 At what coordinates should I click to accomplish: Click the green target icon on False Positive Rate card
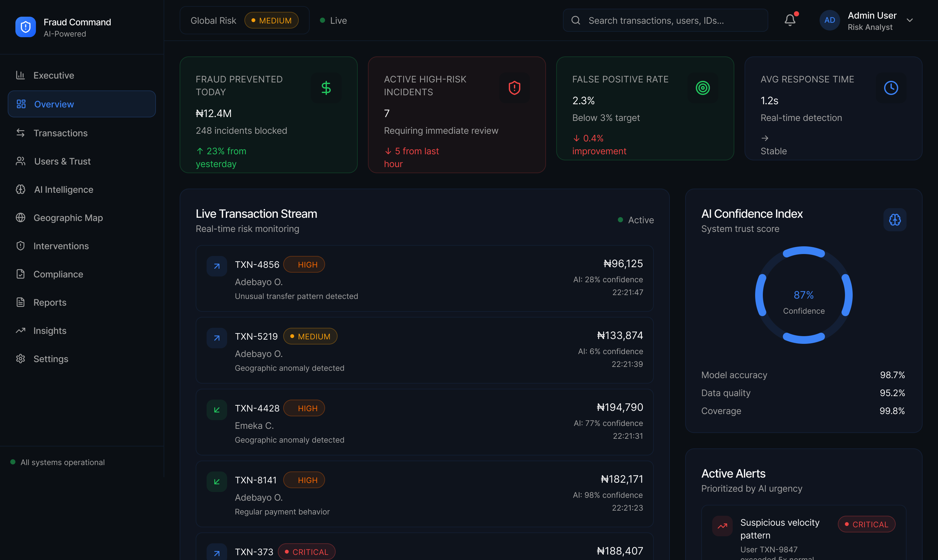click(x=703, y=88)
